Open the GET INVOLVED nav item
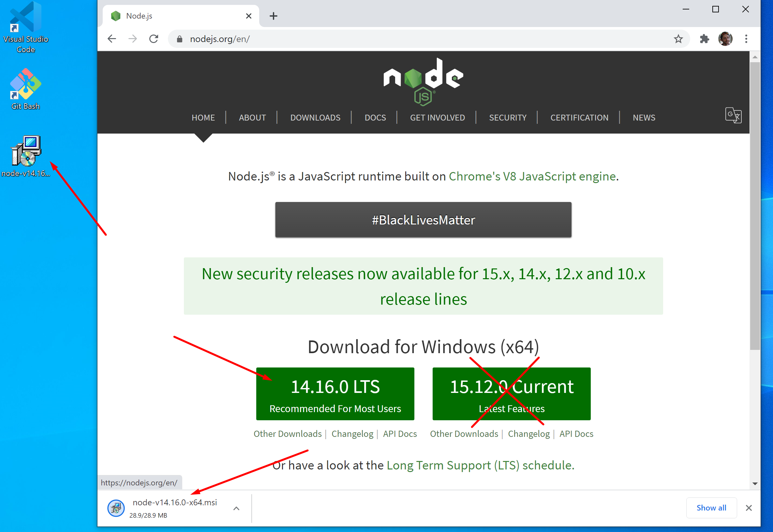This screenshot has height=532, width=773. pos(437,118)
